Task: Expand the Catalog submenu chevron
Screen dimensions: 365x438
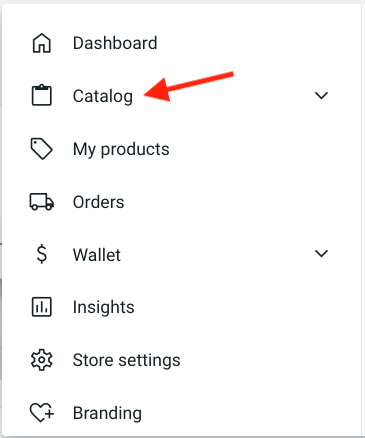Action: pos(321,96)
